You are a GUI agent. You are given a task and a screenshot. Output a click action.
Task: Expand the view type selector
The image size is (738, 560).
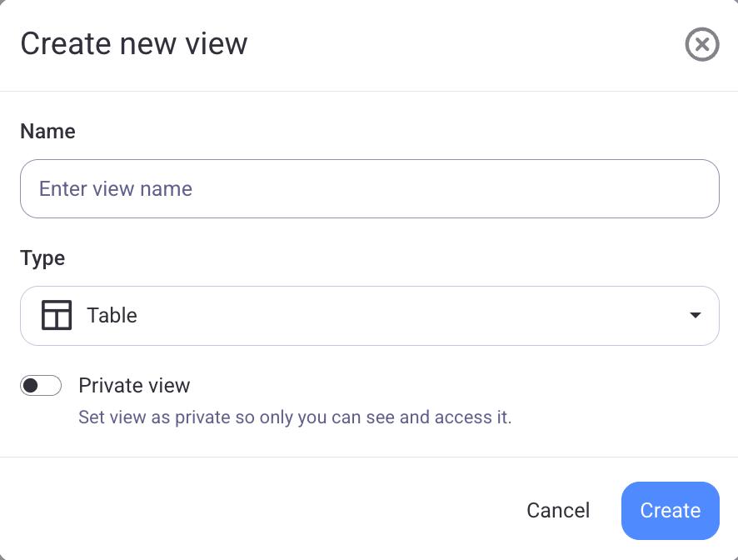click(x=369, y=315)
